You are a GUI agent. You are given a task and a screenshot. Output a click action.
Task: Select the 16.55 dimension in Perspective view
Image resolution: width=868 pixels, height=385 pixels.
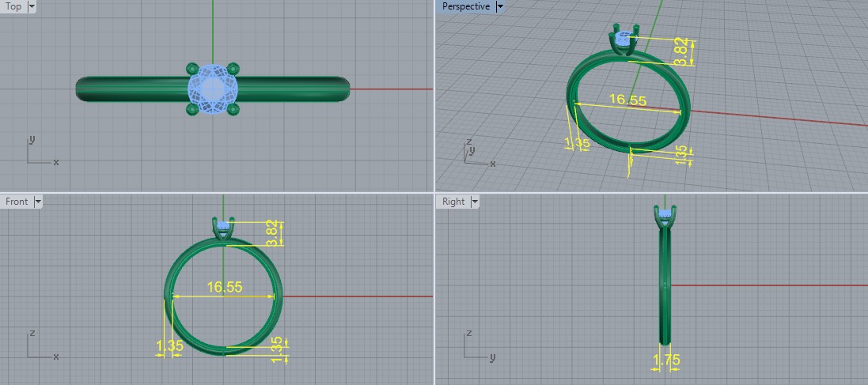coord(627,100)
